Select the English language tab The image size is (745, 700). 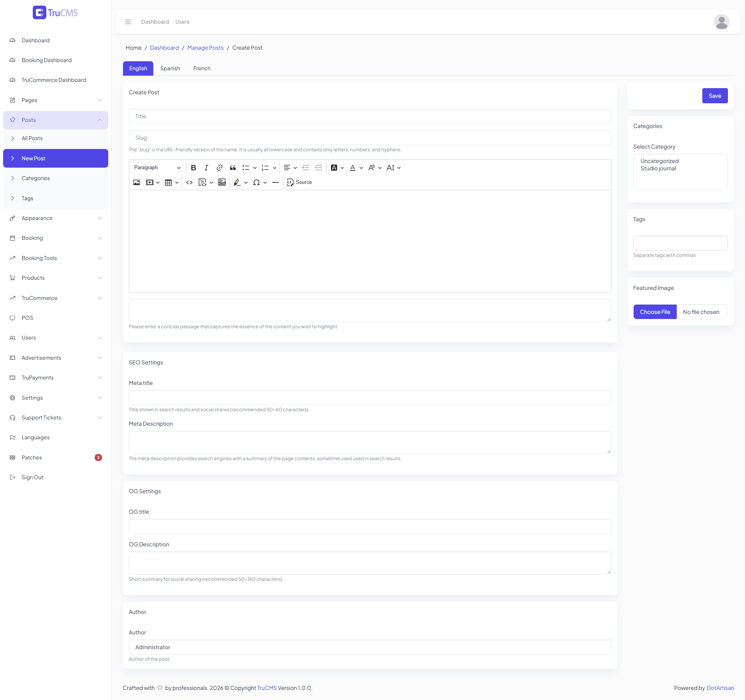pyautogui.click(x=138, y=68)
